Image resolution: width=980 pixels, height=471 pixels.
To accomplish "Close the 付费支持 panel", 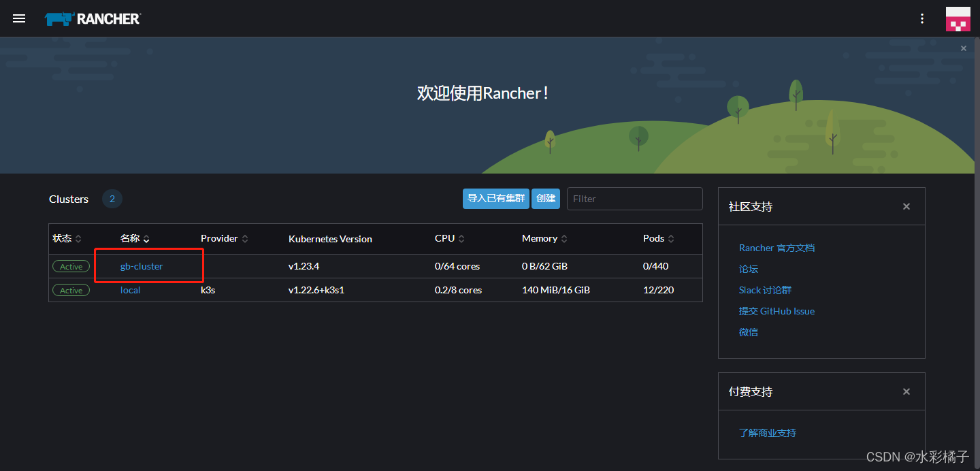I will (x=906, y=391).
